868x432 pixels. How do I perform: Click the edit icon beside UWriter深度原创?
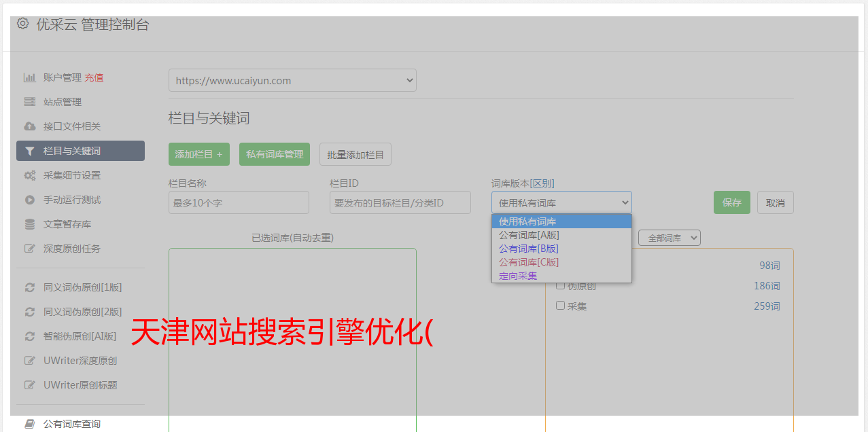[30, 361]
